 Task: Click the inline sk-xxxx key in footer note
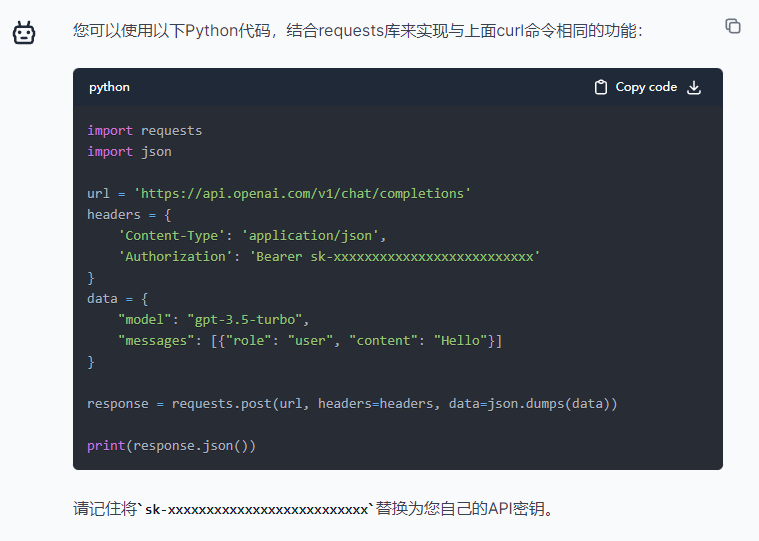[258, 509]
